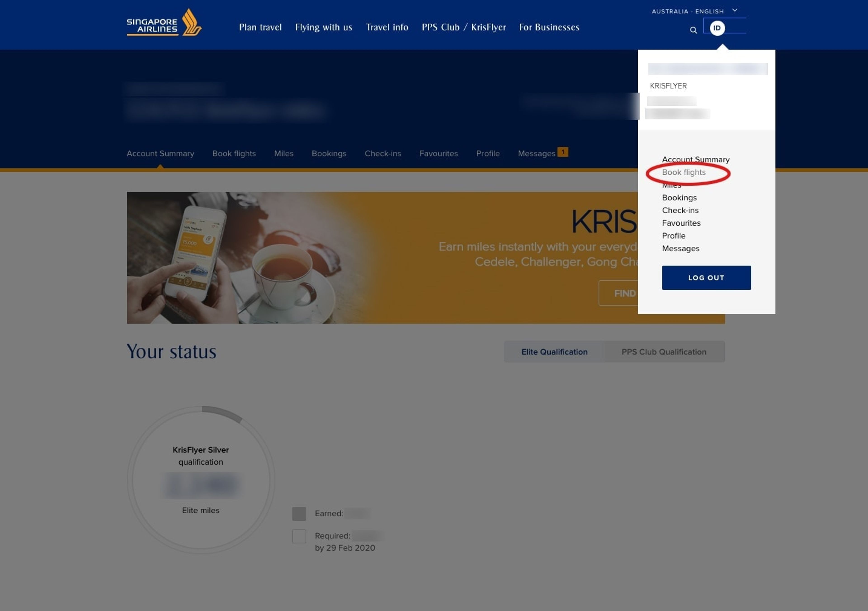
Task: Select PPS Club Qualification toggle tab
Action: coord(664,351)
